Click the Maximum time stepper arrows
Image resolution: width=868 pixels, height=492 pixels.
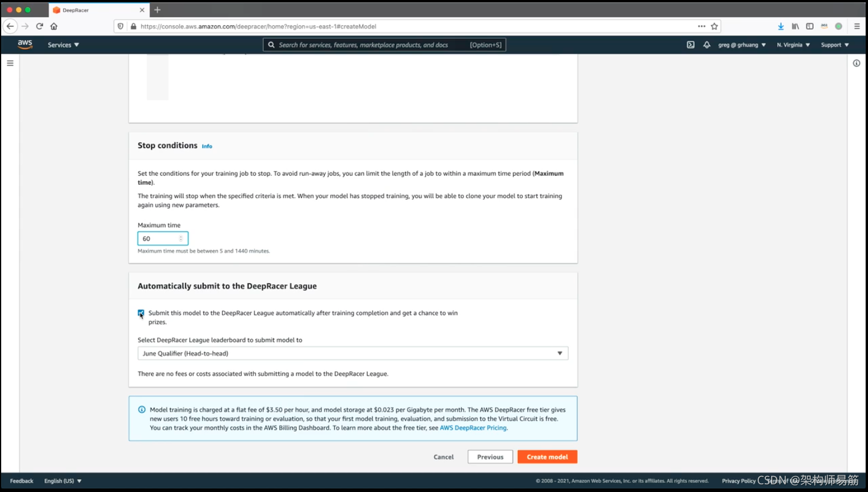tap(181, 238)
